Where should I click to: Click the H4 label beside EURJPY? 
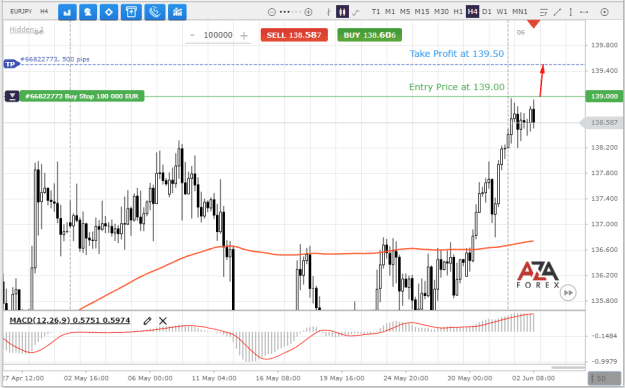point(44,12)
